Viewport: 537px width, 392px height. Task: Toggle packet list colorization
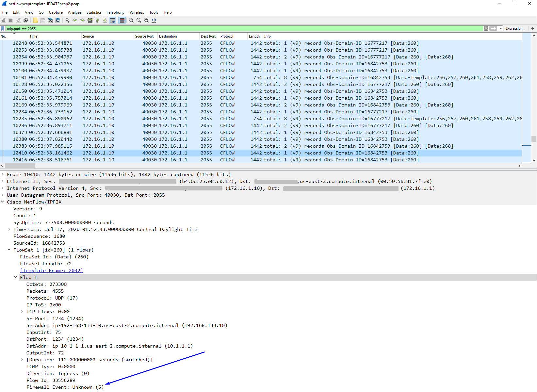click(122, 20)
